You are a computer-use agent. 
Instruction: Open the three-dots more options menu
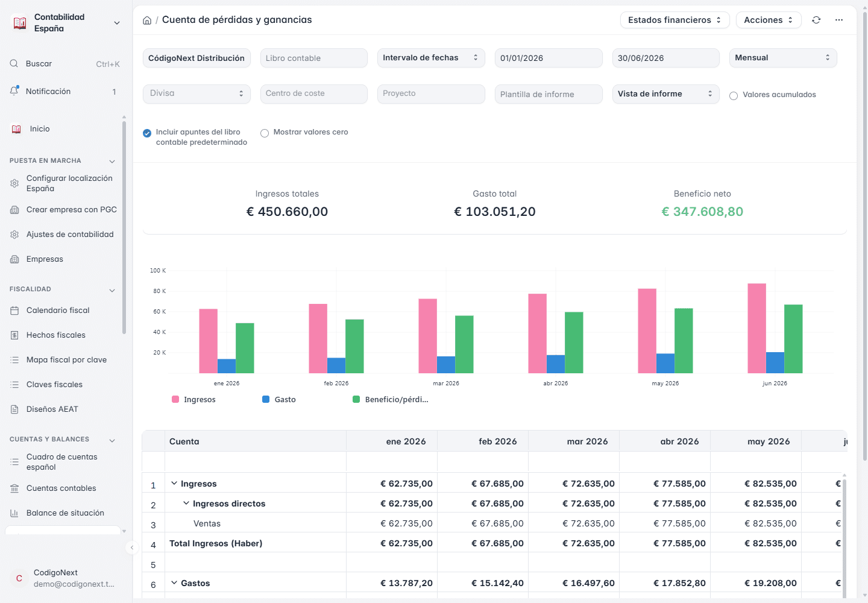click(x=839, y=20)
